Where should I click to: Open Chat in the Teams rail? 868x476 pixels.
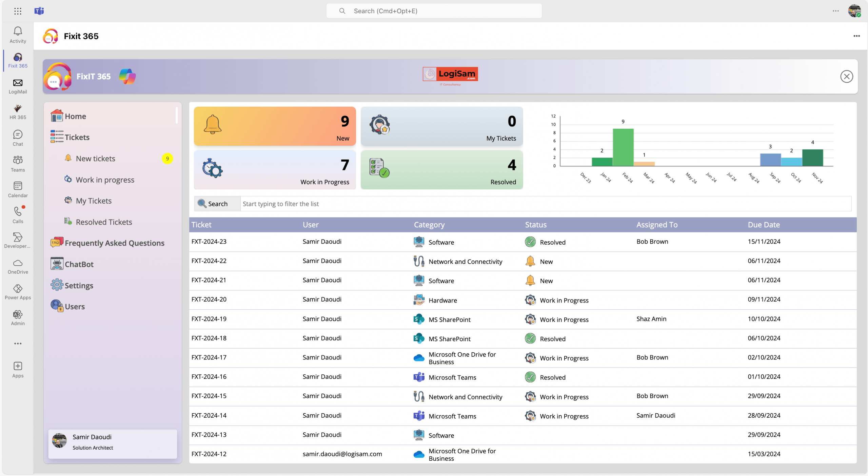pos(18,138)
